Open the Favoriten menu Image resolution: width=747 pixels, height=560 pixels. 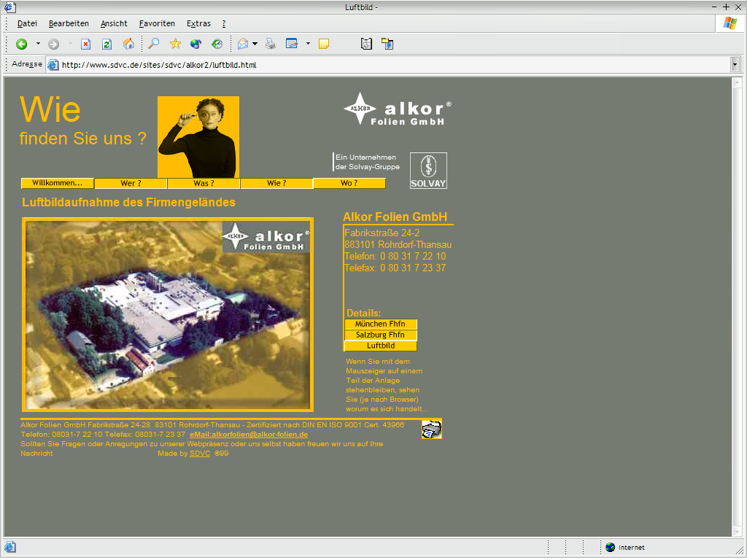point(157,23)
